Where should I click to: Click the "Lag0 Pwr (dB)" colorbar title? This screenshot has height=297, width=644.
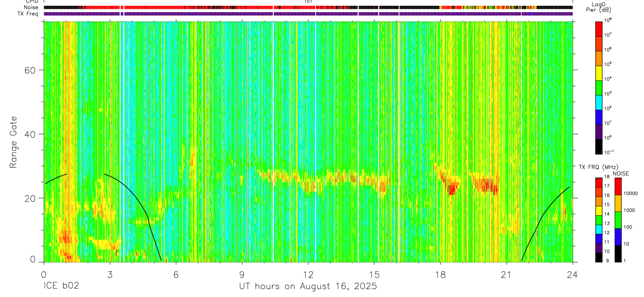tap(598, 7)
